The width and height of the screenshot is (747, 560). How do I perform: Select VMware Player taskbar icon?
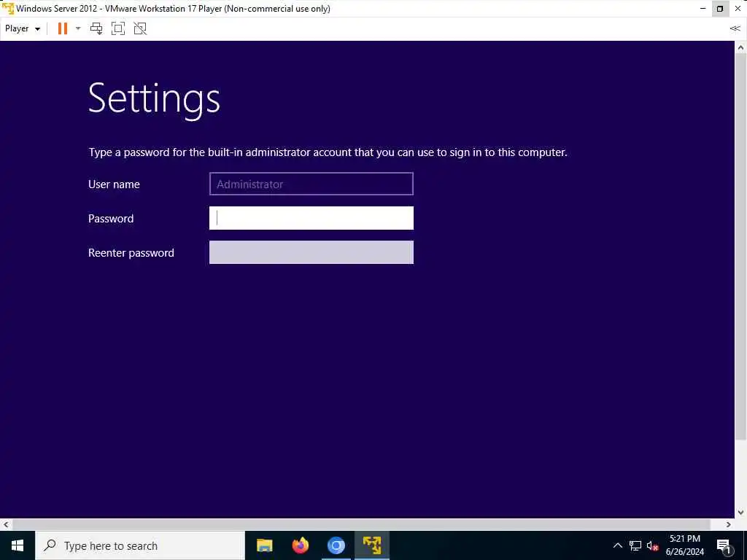(x=371, y=545)
